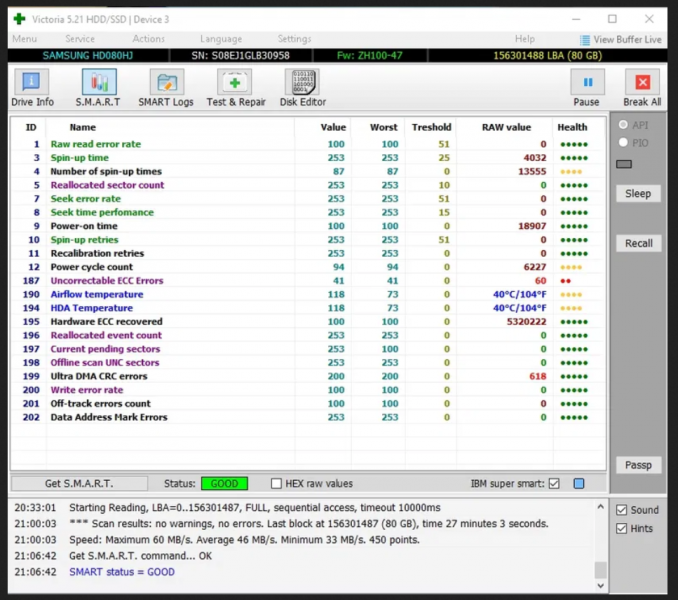Toggle the IBM super smart checkbox

pos(554,484)
